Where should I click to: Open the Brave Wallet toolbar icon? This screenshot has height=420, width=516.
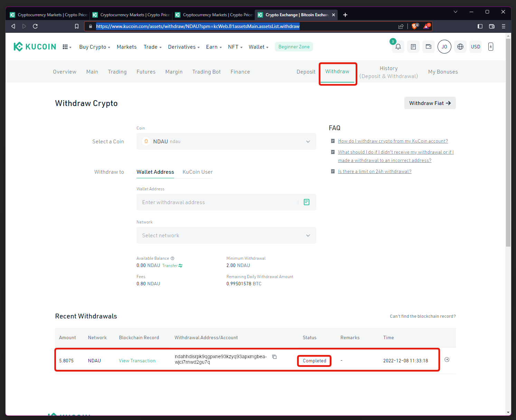tap(492, 26)
